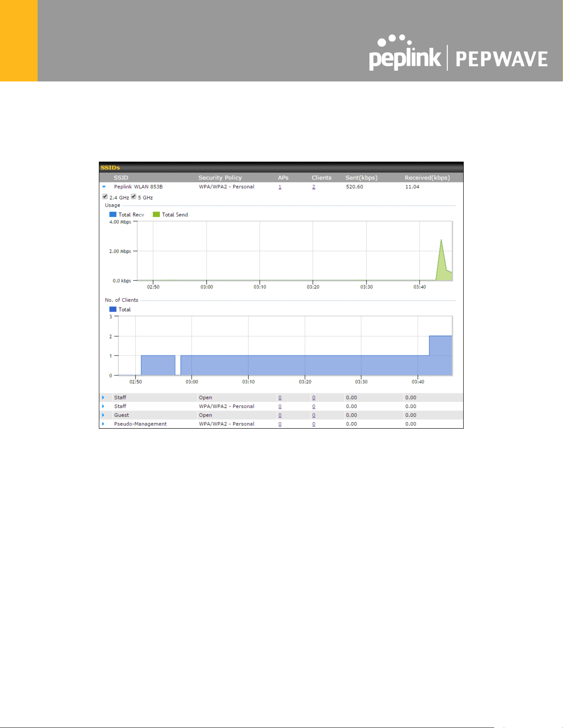Open the APs link in the open Staff row
The height and width of the screenshot is (728, 563).
(x=280, y=398)
